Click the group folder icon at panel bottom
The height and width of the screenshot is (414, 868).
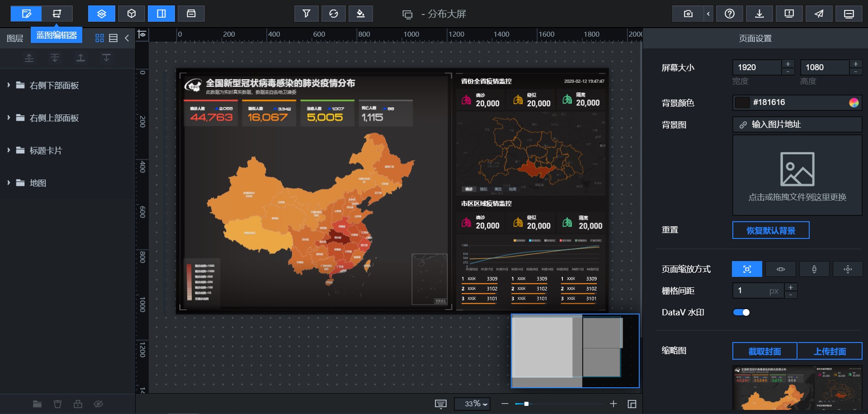37,404
